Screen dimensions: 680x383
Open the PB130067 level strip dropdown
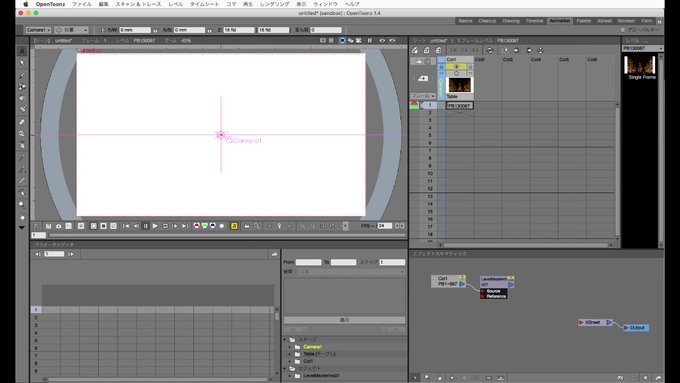point(642,48)
